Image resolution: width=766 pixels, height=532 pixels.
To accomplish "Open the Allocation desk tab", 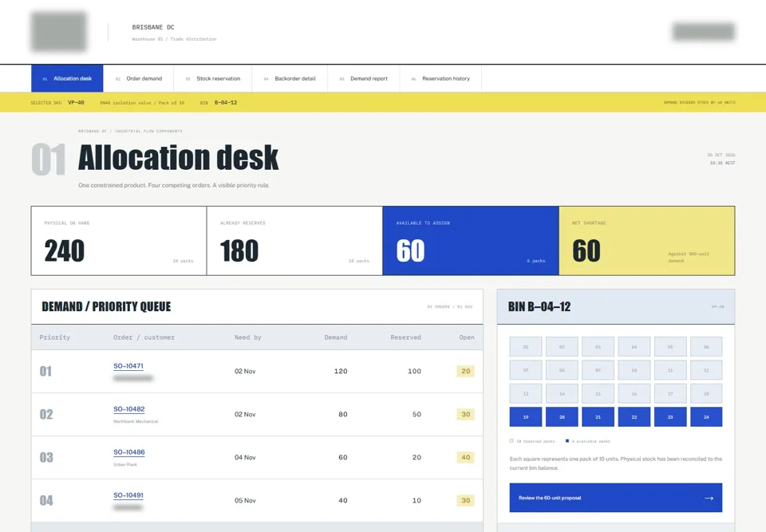I will pos(67,78).
